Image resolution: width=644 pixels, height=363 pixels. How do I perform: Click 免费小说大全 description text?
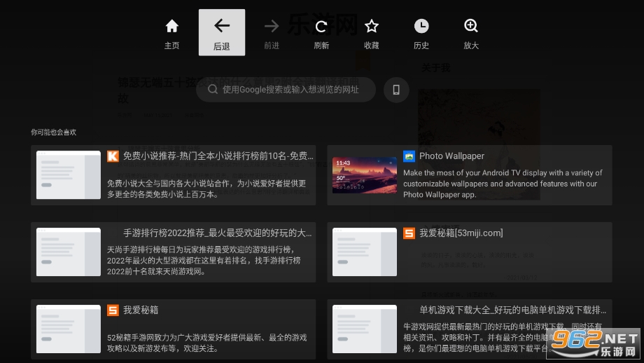206,189
